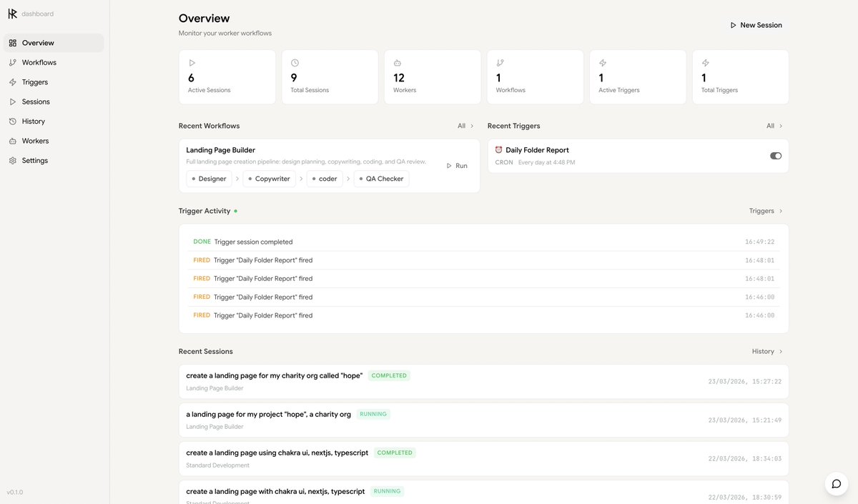Screen dimensions: 858x504
Task: Click the Landing Page Builder workflow title
Action: coord(220,150)
